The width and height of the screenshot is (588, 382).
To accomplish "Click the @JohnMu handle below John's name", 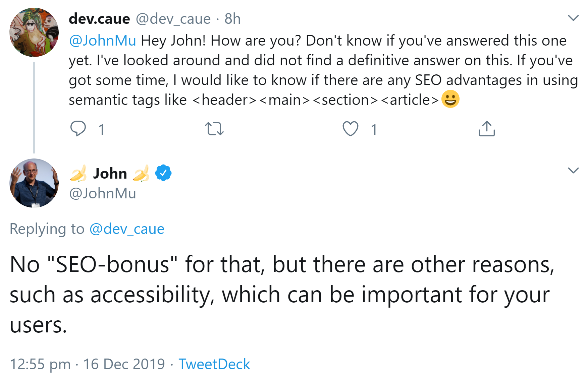I will (x=102, y=193).
